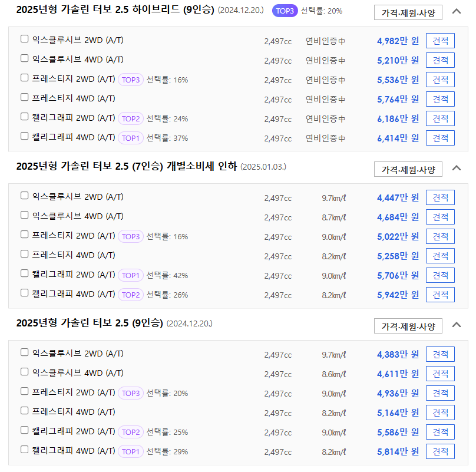The image size is (476, 472).
Task: Click the TOP1 badge with 선택률 37%
Action: pos(131,138)
